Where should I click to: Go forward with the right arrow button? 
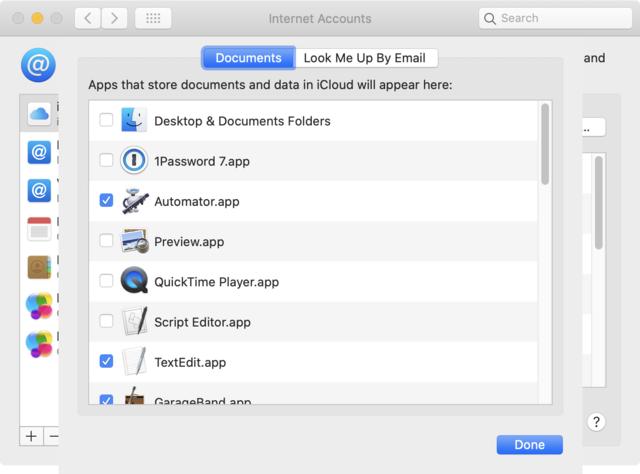tap(114, 18)
